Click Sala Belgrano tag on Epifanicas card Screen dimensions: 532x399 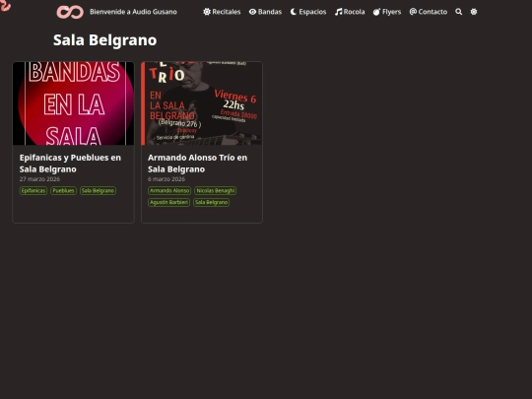tap(99, 191)
